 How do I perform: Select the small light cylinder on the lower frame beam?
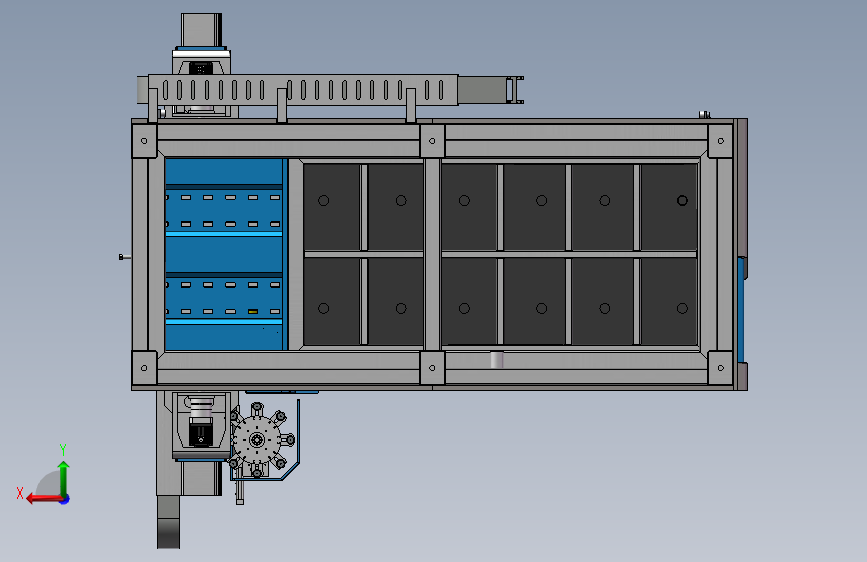(497, 360)
